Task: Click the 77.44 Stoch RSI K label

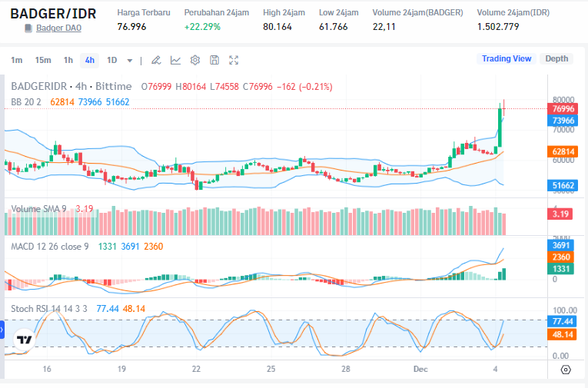Action: [563, 321]
